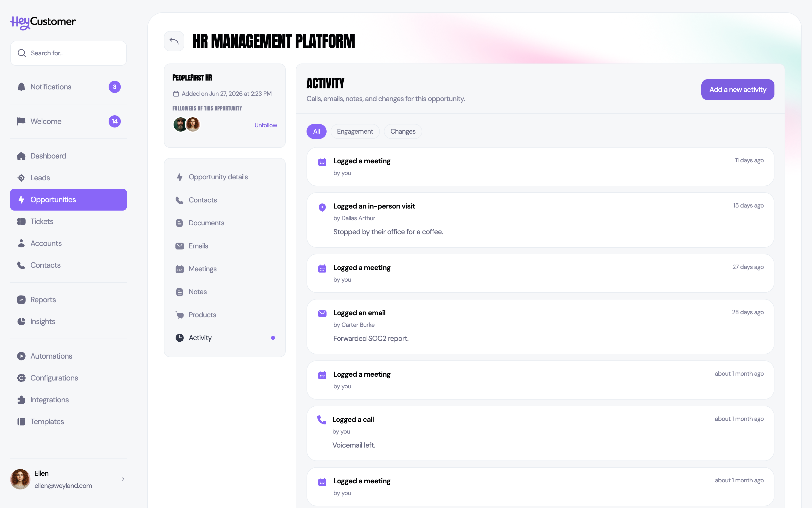Click the Automations play icon
This screenshot has height=508, width=812.
pyautogui.click(x=21, y=356)
